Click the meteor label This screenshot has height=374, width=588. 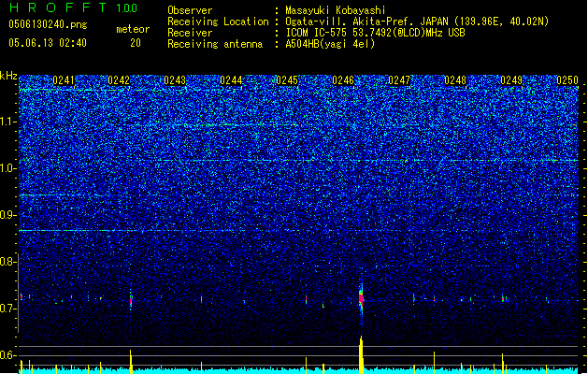tap(133, 29)
